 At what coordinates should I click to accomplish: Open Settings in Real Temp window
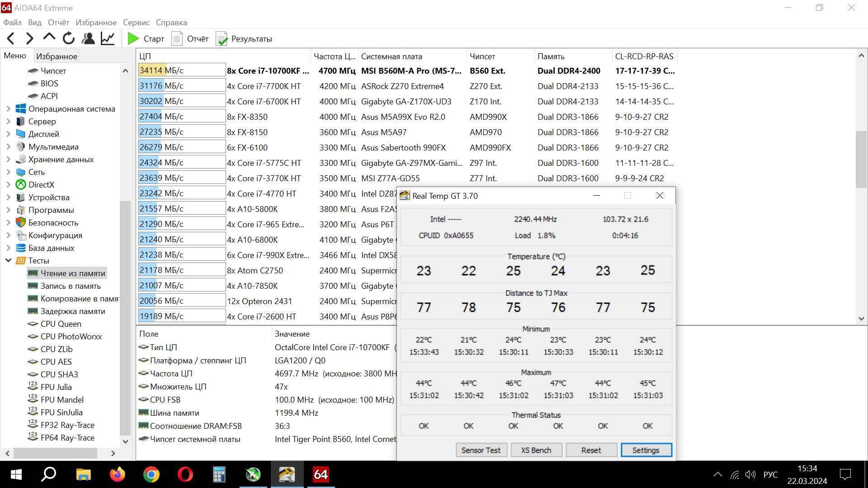click(x=646, y=450)
